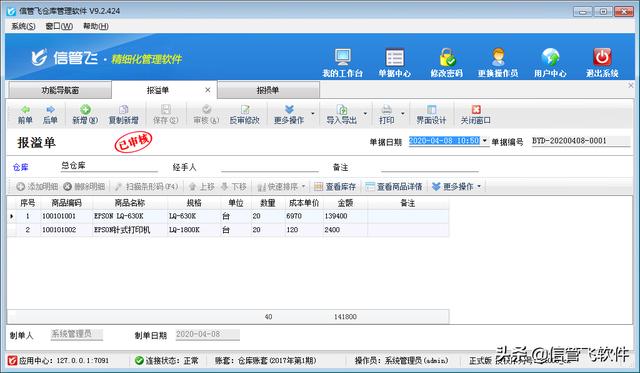640x373 pixels.
Task: Select cell 100101001 in row 1
Action: (x=67, y=216)
